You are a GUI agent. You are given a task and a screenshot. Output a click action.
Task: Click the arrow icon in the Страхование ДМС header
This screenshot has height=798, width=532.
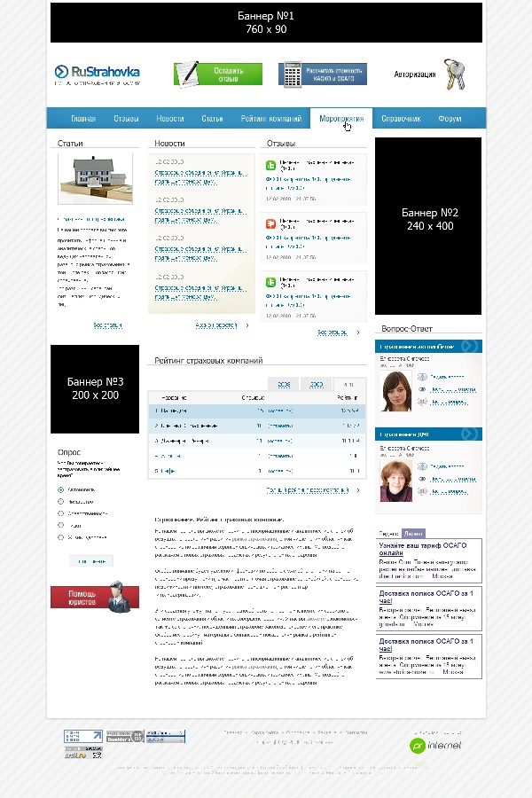point(469,434)
